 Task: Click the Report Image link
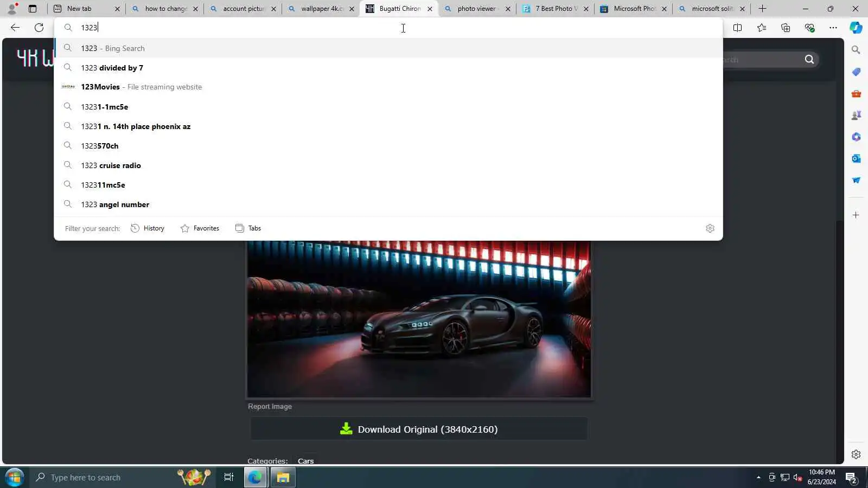(270, 406)
